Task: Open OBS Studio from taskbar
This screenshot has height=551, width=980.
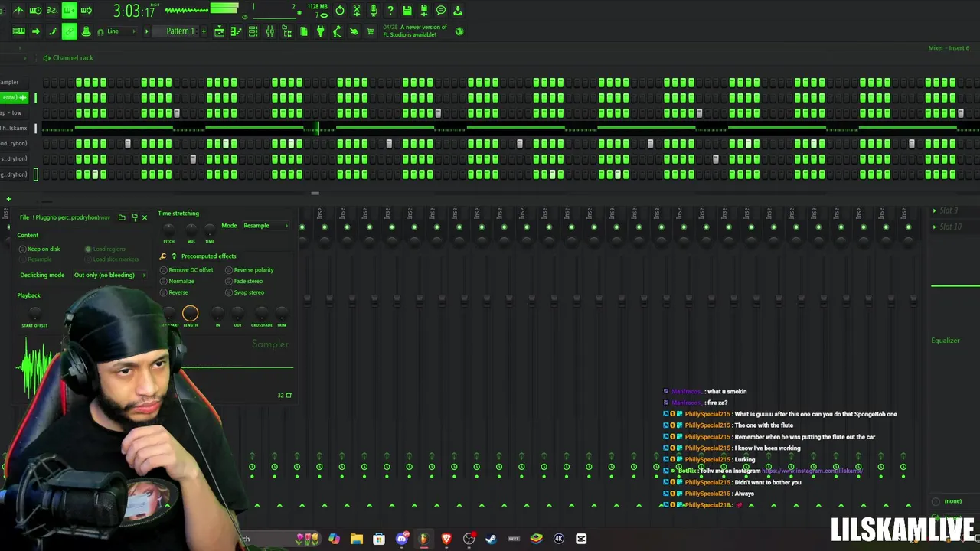Action: 469,539
